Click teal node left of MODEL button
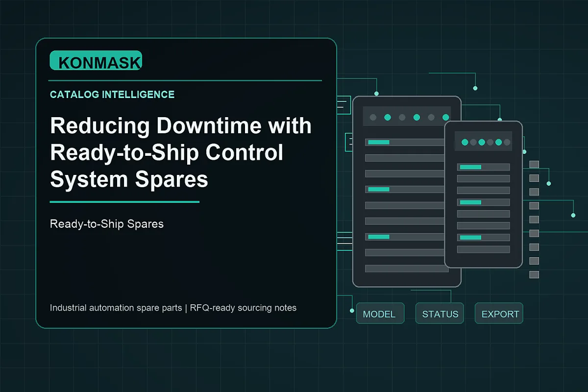 coord(352,311)
